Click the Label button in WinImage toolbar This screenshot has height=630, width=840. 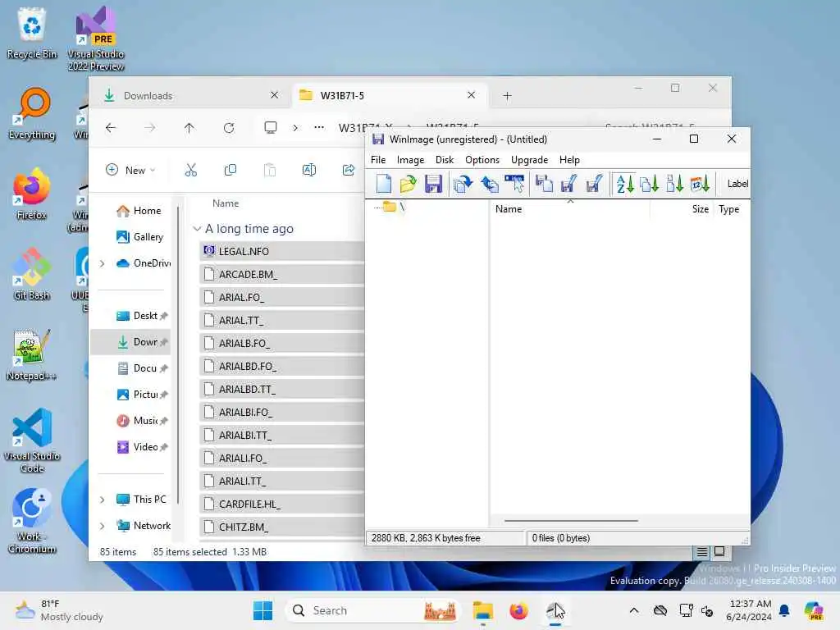737,184
